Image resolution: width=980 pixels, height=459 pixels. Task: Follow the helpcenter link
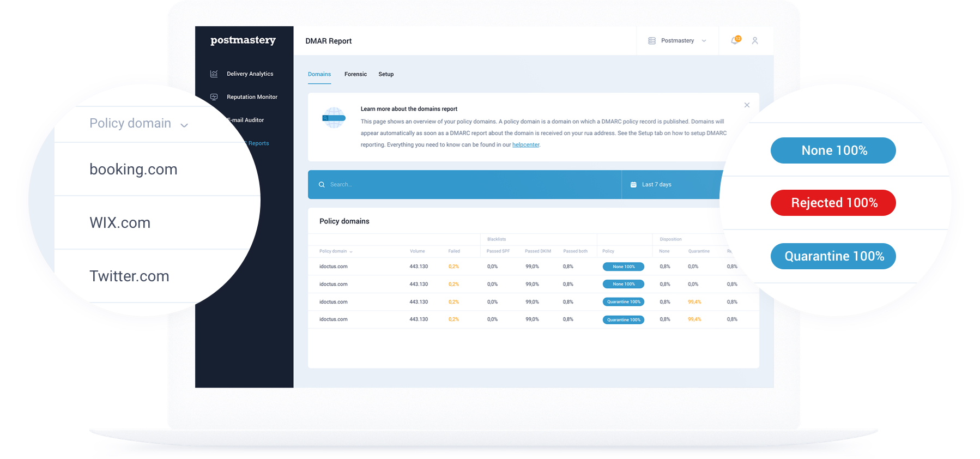pyautogui.click(x=525, y=145)
